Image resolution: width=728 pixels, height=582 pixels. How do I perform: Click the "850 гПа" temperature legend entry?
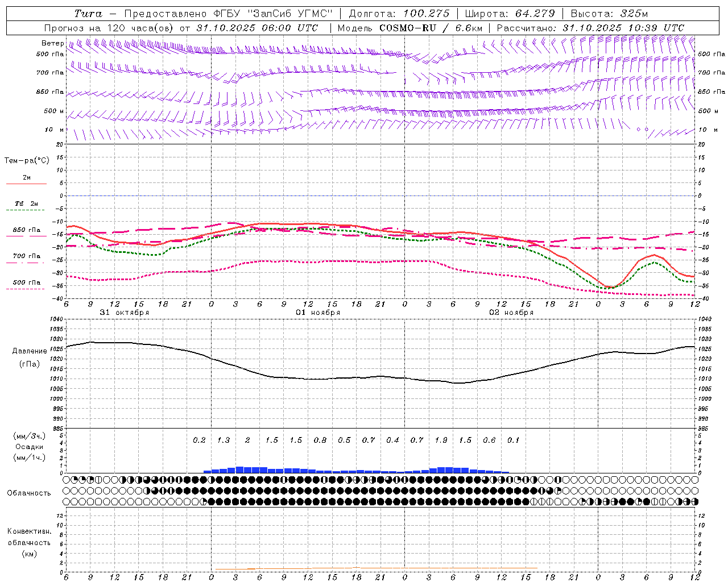point(27,230)
